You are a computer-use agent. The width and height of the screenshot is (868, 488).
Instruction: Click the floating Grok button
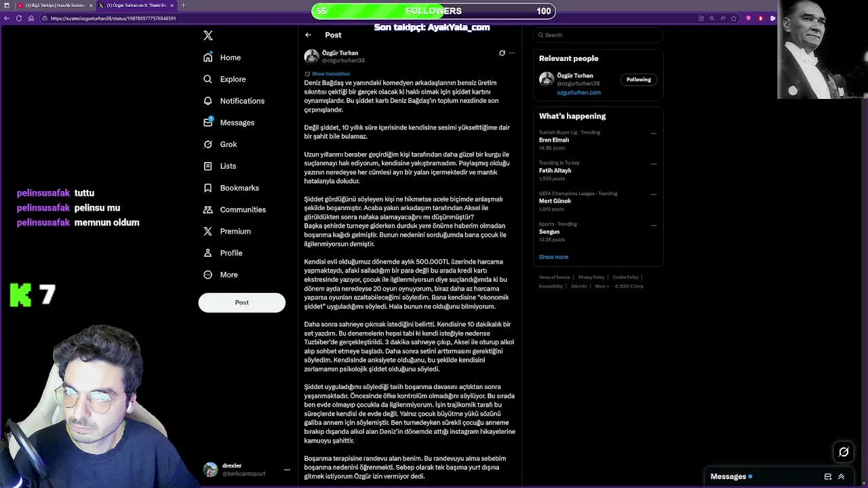tap(844, 451)
